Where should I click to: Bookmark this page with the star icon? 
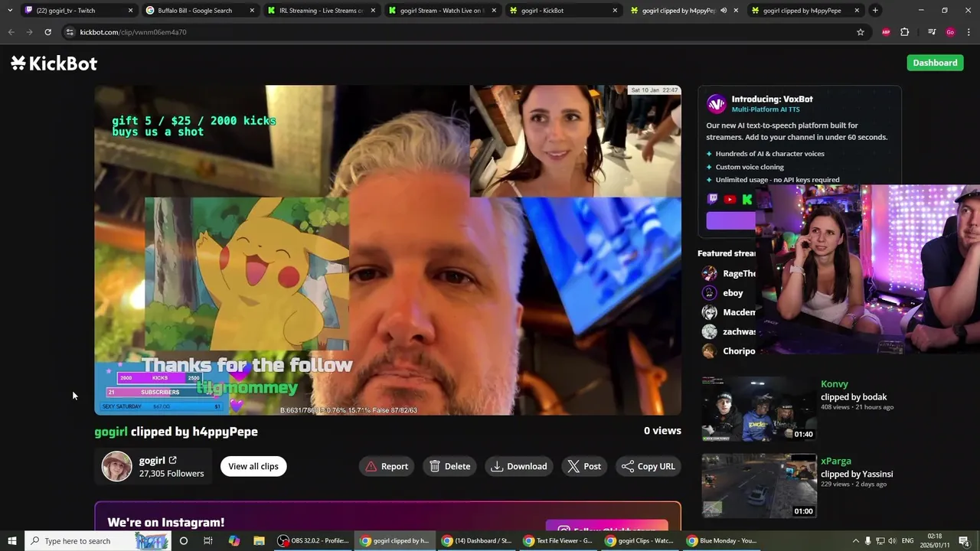pos(861,32)
